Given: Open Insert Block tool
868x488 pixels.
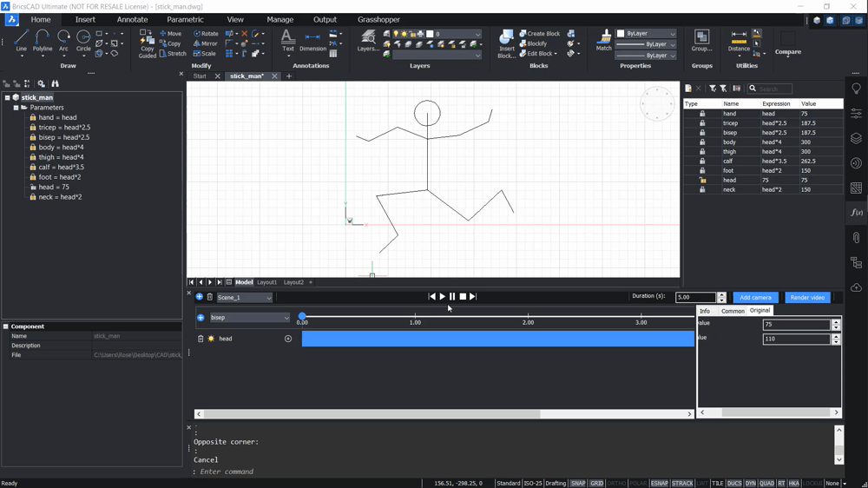Looking at the screenshot, I should 507,43.
